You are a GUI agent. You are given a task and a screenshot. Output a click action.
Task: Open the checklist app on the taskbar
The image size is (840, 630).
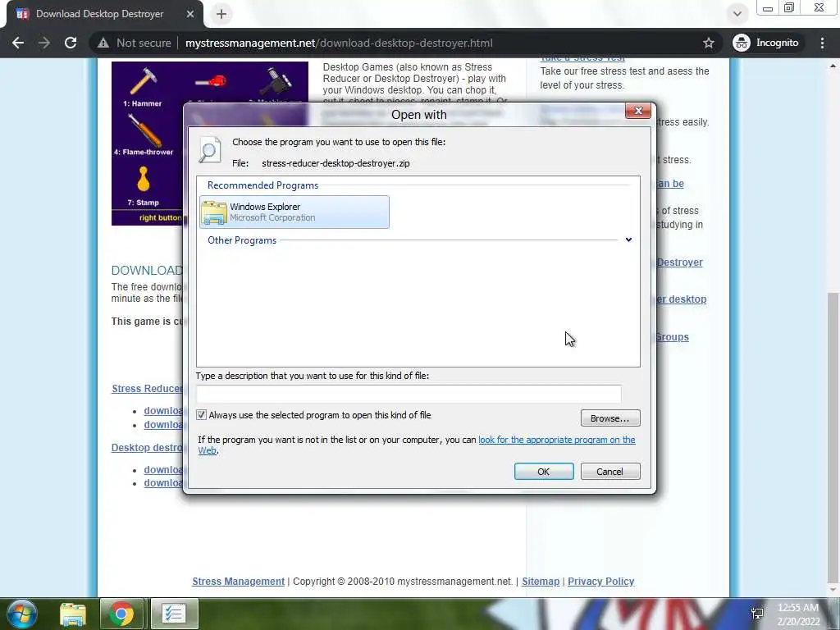[175, 614]
